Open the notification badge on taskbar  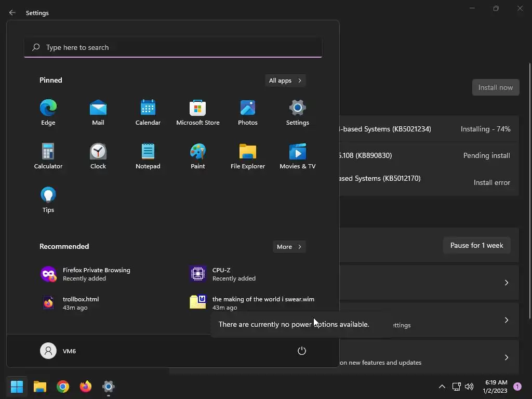coord(517,387)
